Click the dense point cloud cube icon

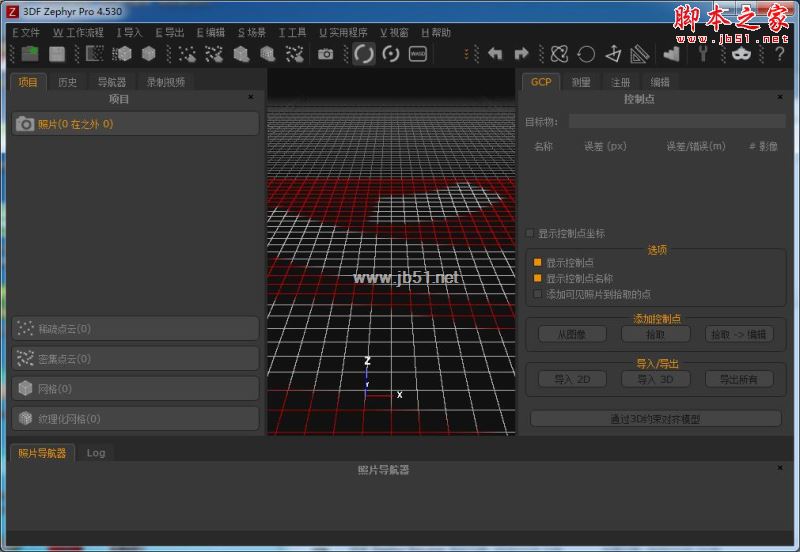[121, 54]
